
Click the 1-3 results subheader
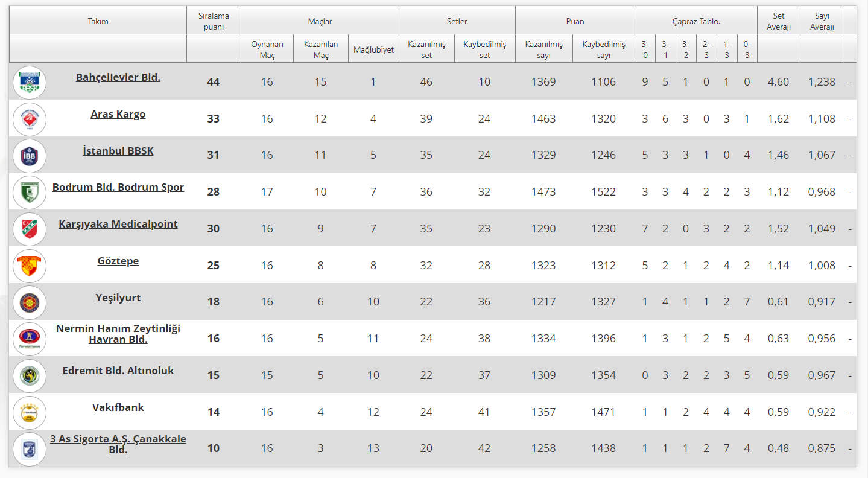coord(727,49)
